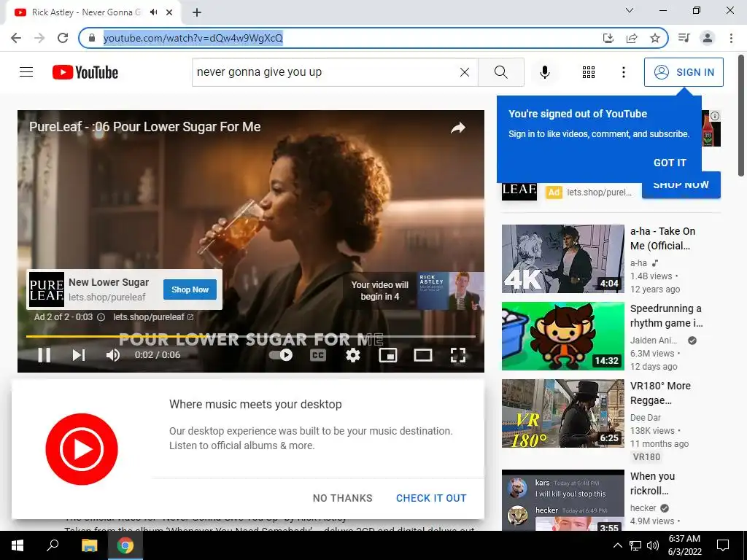Go back in the browser
The height and width of the screenshot is (560, 747).
(16, 38)
